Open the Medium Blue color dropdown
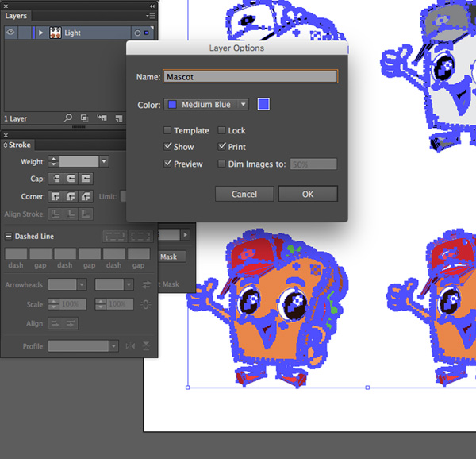The height and width of the screenshot is (459, 476). pos(206,105)
